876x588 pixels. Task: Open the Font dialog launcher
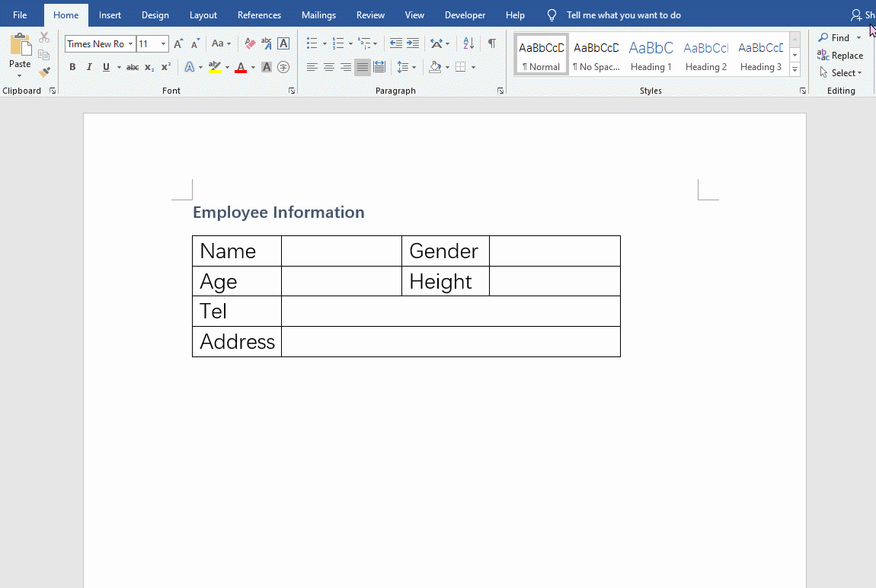(x=292, y=91)
